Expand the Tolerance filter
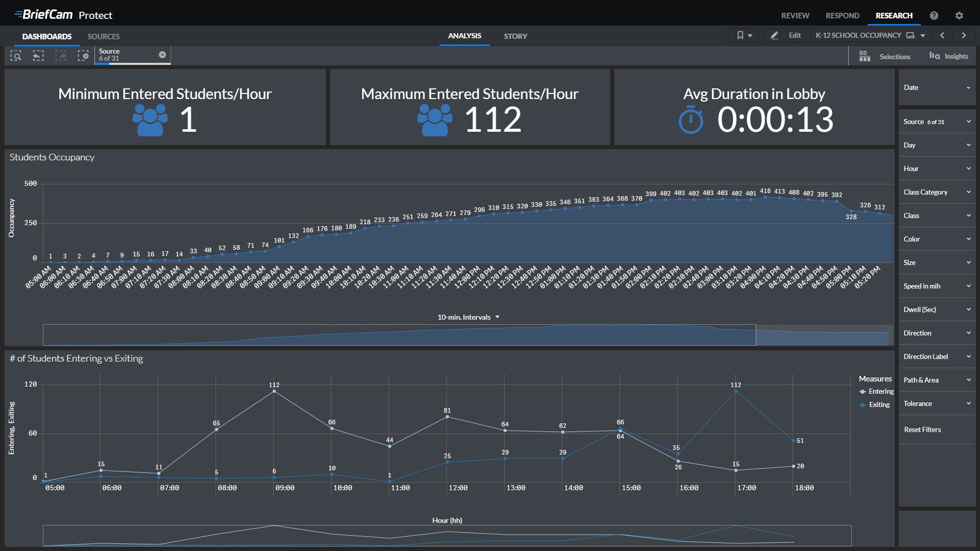This screenshot has height=551, width=980. 937,403
